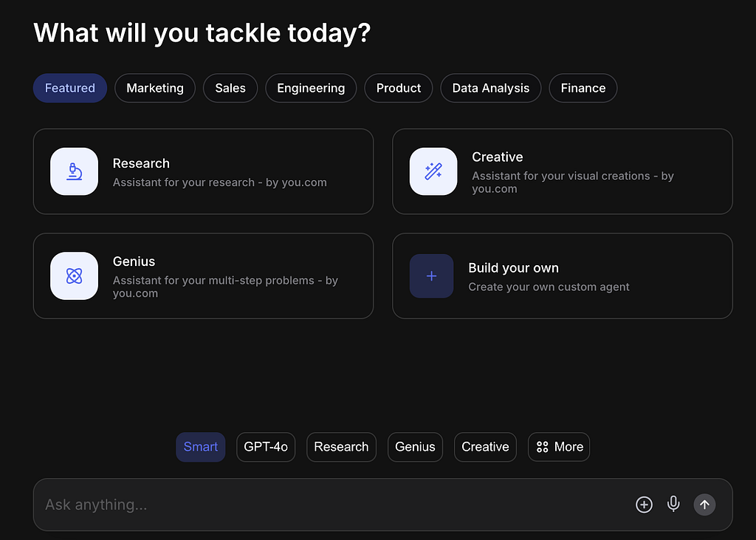
Task: Open the Build your own card
Action: 563,276
